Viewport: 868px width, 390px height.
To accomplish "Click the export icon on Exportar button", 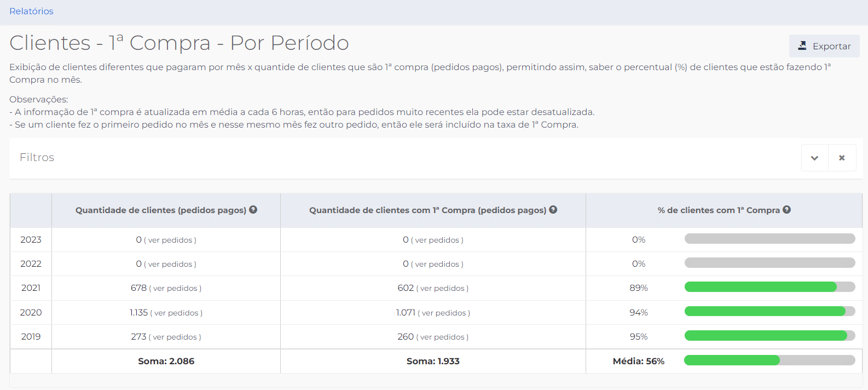I will (x=802, y=46).
